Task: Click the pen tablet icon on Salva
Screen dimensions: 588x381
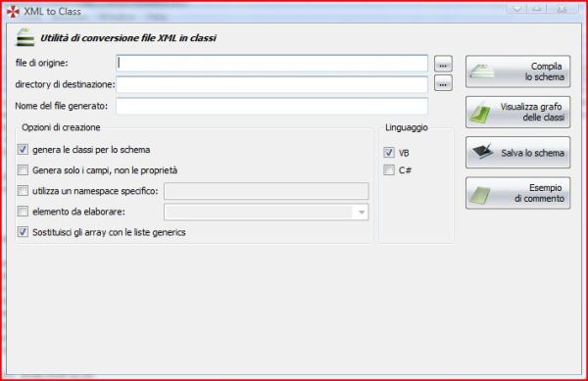Action: tap(482, 152)
